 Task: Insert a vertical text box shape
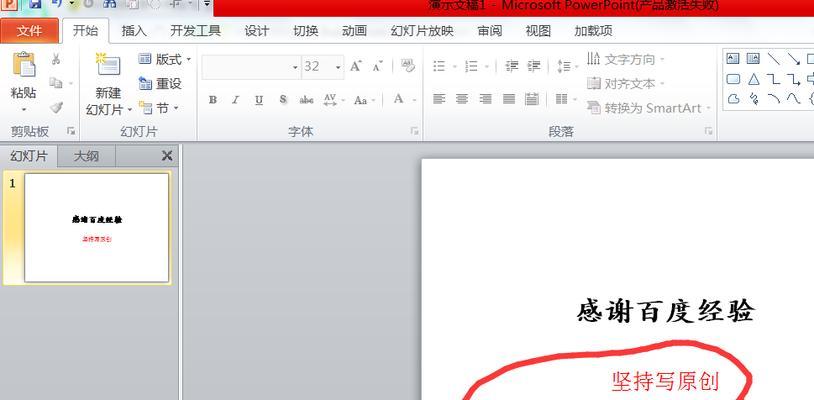pyautogui.click(x=753, y=59)
